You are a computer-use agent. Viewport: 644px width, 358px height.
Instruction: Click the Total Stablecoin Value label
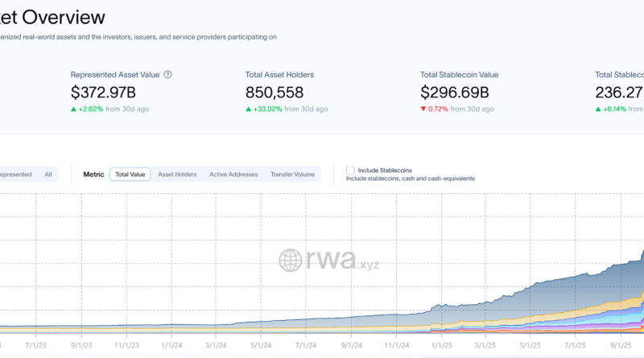(x=459, y=75)
